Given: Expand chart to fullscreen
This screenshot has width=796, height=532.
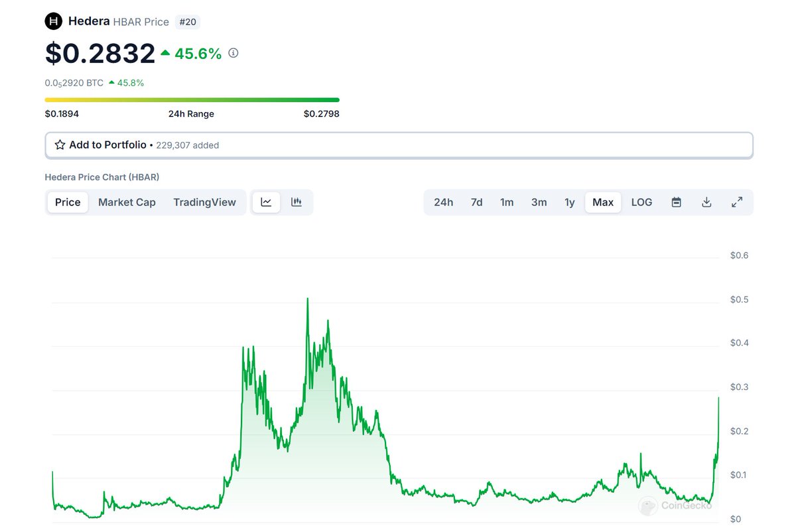Looking at the screenshot, I should (x=737, y=202).
